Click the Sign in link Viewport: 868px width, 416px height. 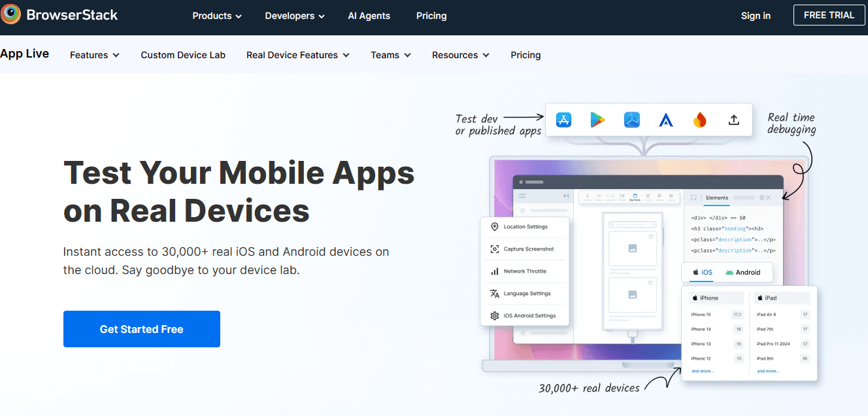pos(756,16)
